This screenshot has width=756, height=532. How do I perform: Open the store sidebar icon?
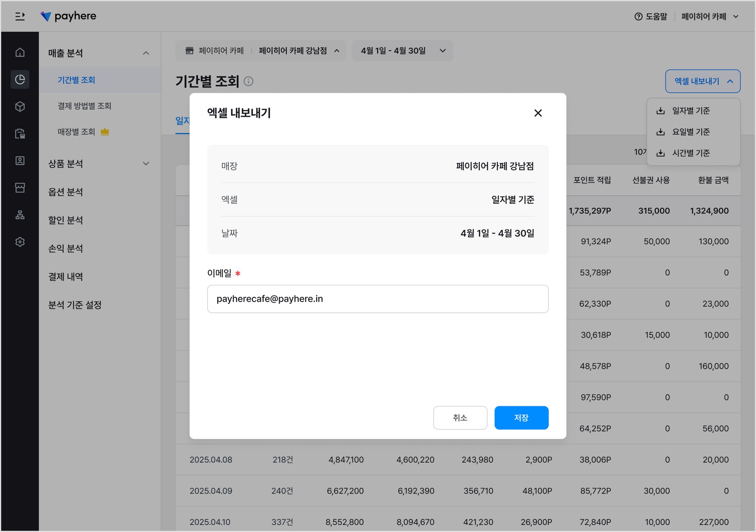(x=20, y=187)
